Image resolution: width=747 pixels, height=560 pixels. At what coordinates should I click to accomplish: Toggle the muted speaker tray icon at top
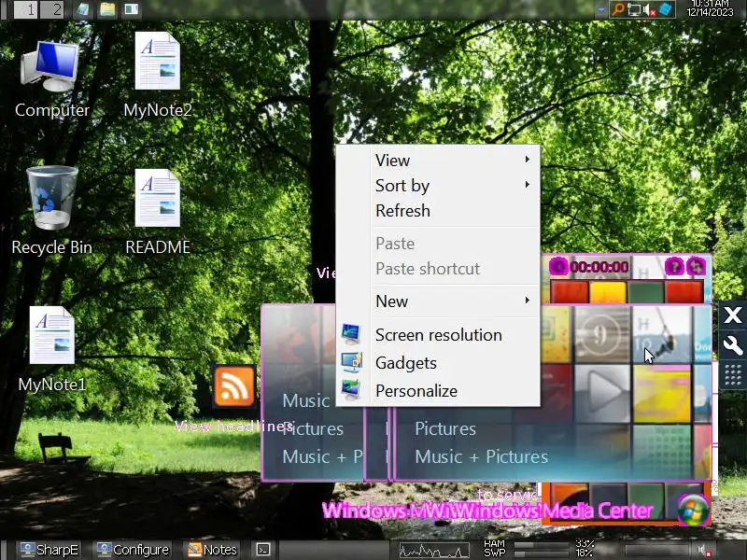(649, 9)
